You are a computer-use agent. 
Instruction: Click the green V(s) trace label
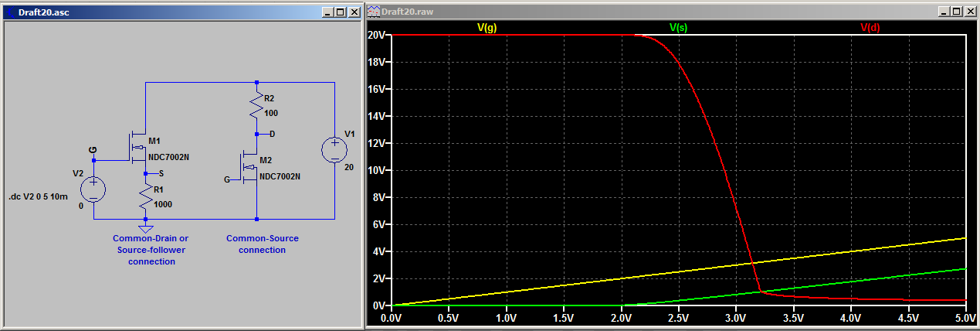(678, 27)
